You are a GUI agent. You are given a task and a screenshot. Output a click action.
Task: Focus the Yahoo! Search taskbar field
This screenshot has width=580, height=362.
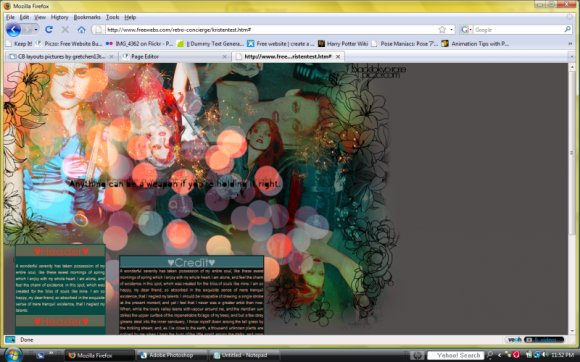tap(456, 355)
